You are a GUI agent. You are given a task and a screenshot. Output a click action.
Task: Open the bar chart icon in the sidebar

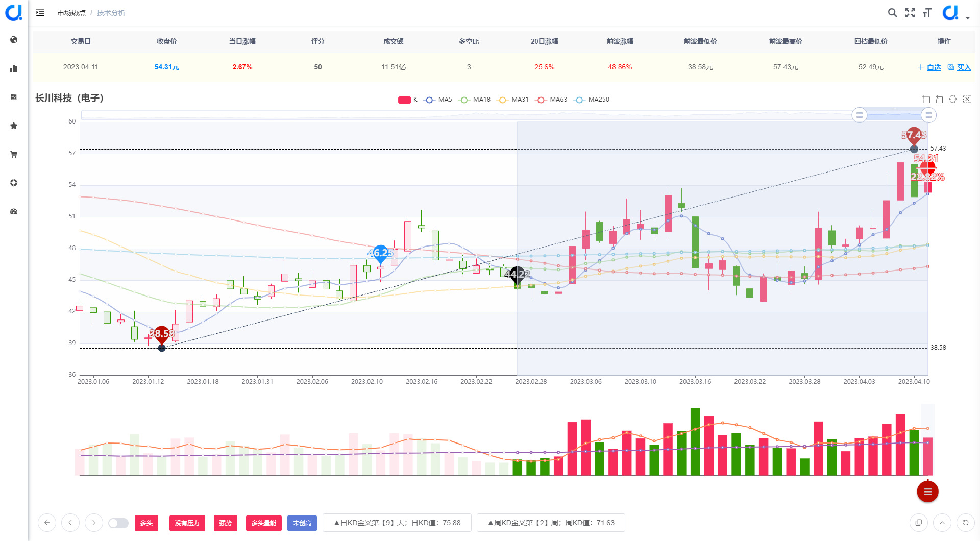click(14, 68)
